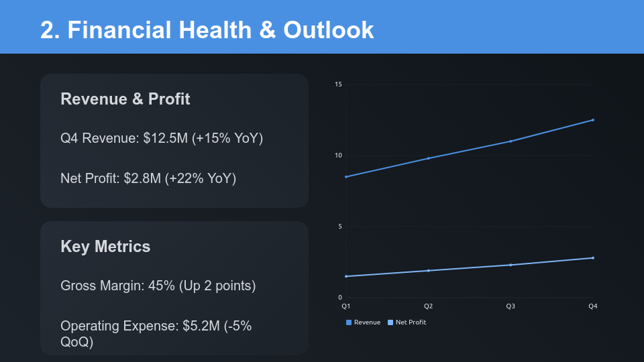Click the Revenue data point at Q3
Image resolution: width=644 pixels, height=362 pixels.
511,141
